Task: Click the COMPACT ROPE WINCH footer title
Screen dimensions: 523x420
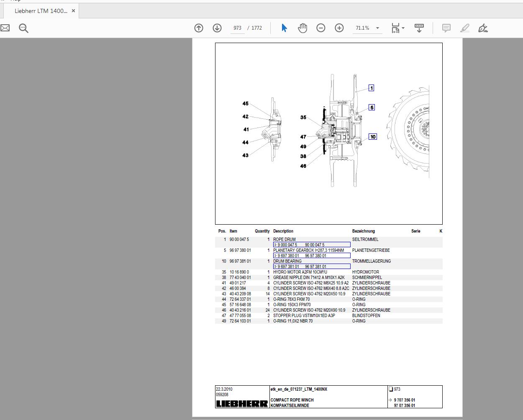Action: coord(292,400)
